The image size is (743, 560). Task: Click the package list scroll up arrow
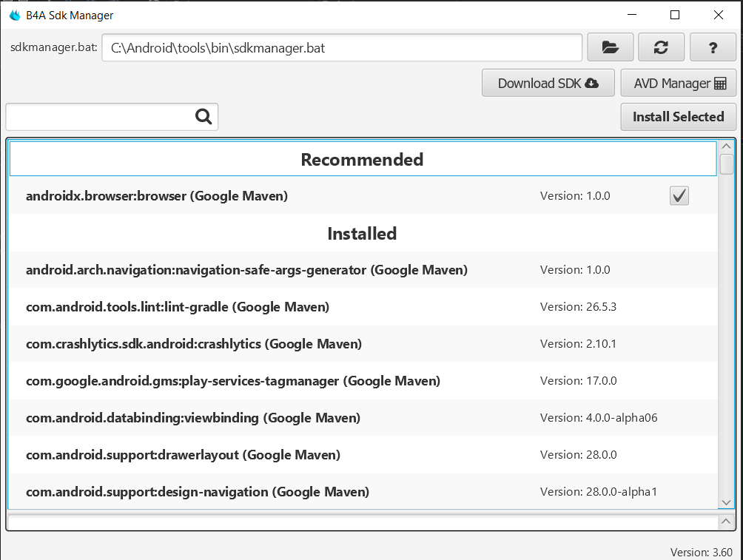tap(726, 146)
